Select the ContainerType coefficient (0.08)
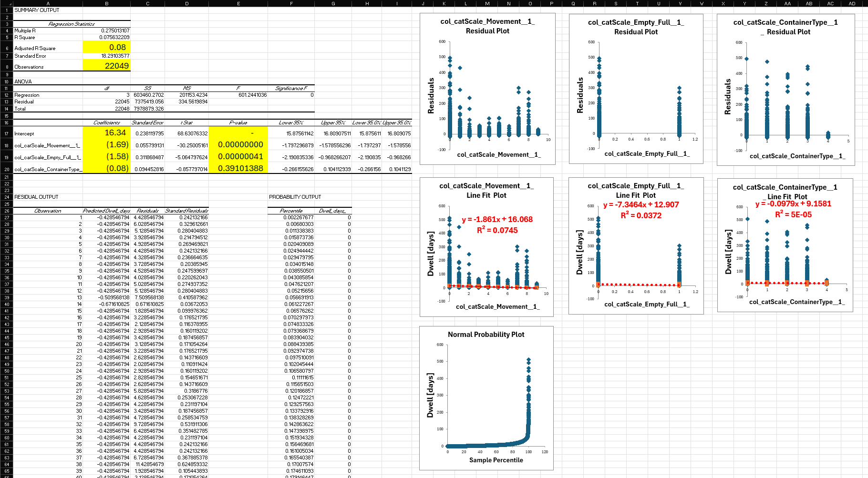This screenshot has height=478, width=868. 106,168
